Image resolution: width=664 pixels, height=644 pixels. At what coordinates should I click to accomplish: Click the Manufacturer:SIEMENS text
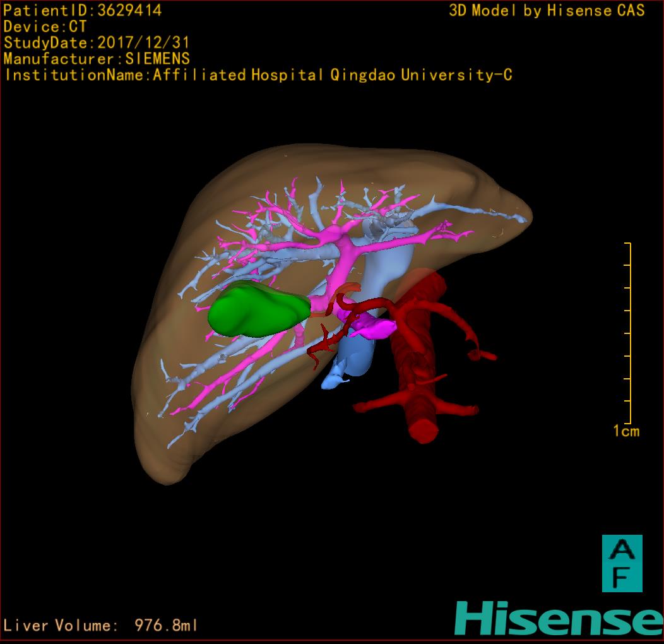click(x=97, y=59)
